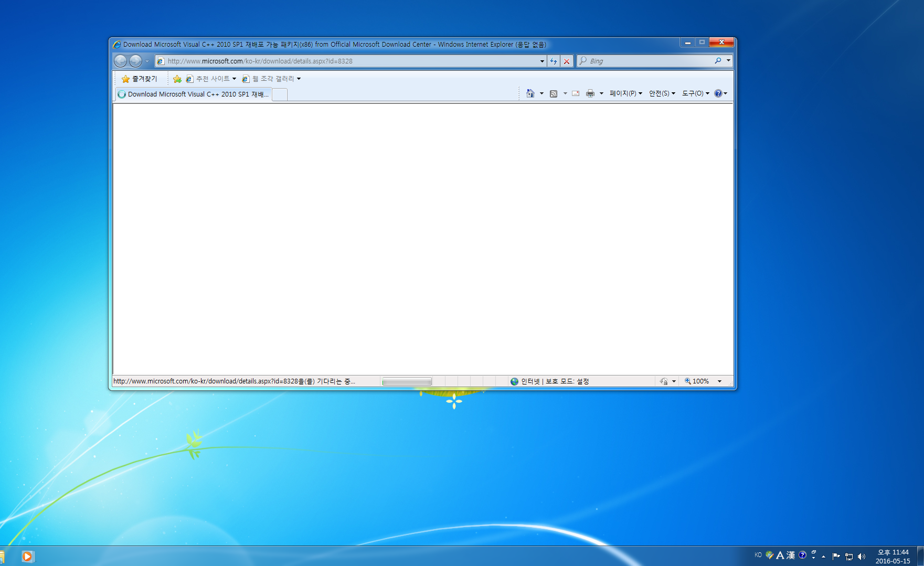Maximize the Internet Explorer window
This screenshot has height=566, width=924.
(x=702, y=42)
